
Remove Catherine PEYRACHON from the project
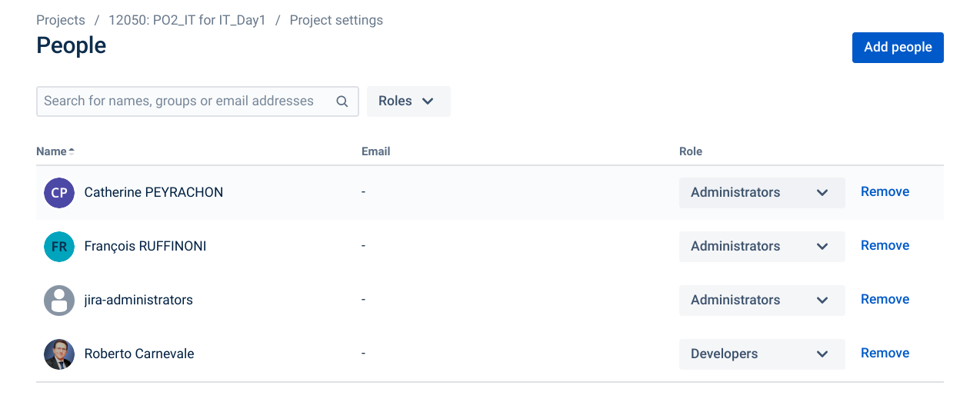click(x=885, y=192)
